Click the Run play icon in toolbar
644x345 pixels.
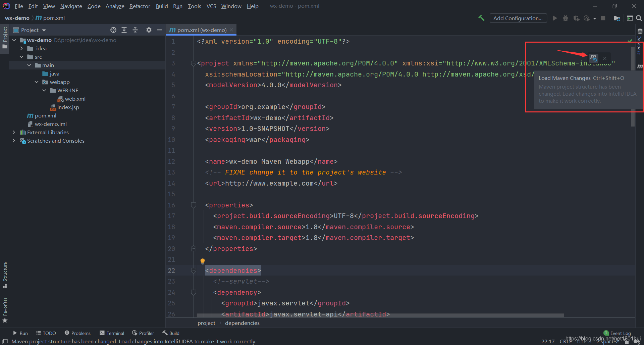pyautogui.click(x=555, y=18)
